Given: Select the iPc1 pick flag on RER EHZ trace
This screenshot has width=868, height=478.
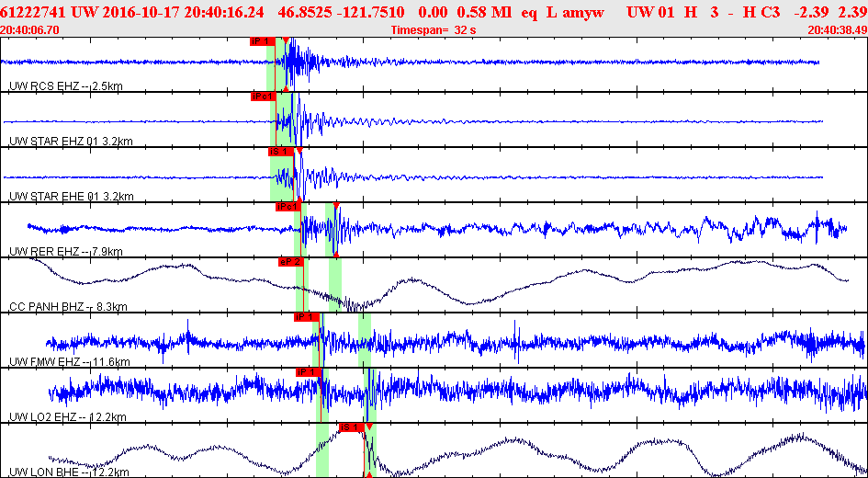Looking at the screenshot, I should point(288,207).
